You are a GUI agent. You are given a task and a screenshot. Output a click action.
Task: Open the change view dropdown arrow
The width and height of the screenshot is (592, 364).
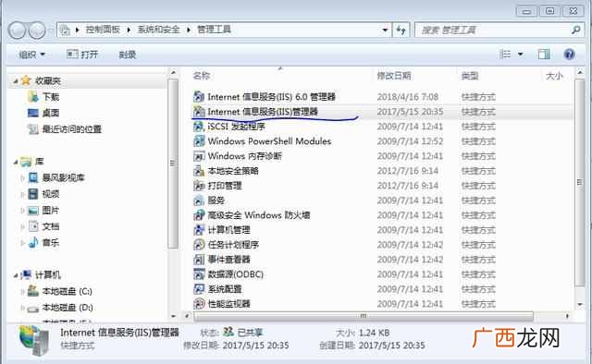click(x=520, y=55)
